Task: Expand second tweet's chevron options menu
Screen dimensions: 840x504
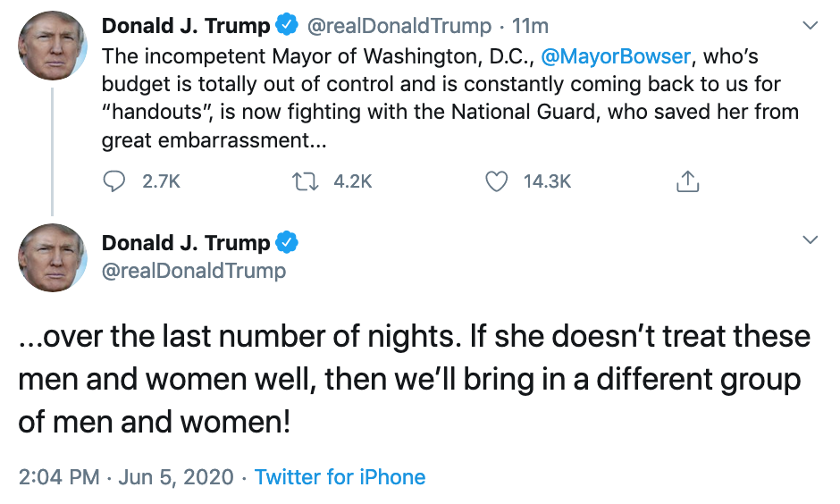Action: tap(810, 239)
